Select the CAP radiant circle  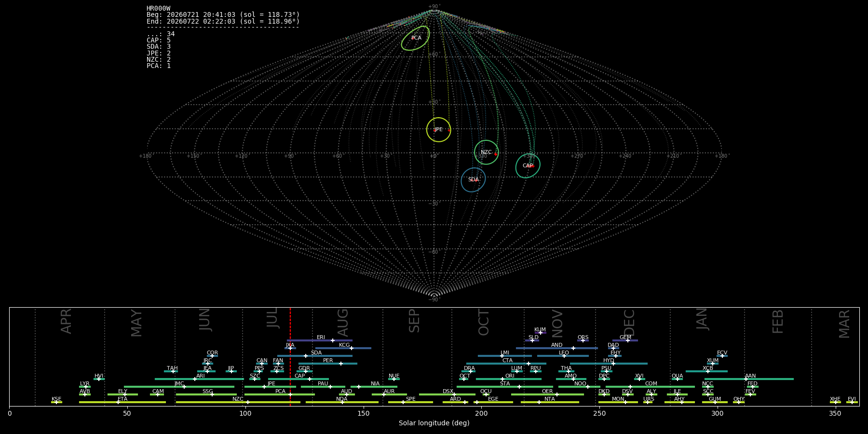(528, 166)
